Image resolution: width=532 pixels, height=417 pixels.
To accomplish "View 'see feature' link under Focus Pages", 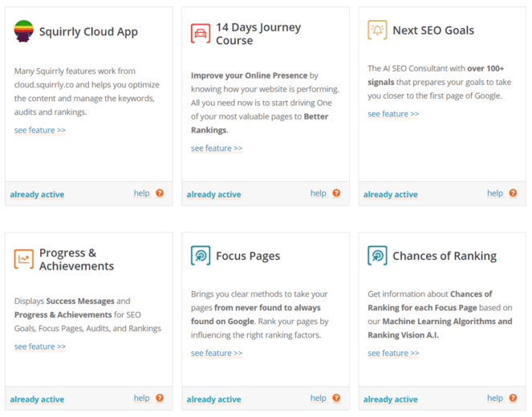I will [x=217, y=353].
